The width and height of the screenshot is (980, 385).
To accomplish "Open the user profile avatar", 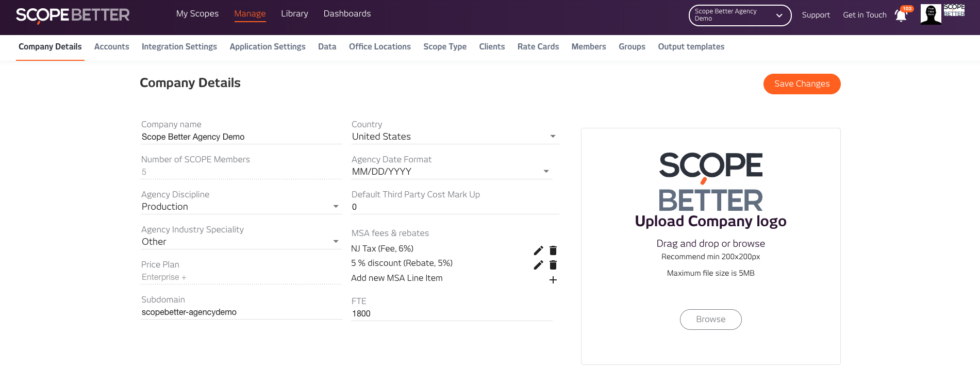I will (x=931, y=14).
